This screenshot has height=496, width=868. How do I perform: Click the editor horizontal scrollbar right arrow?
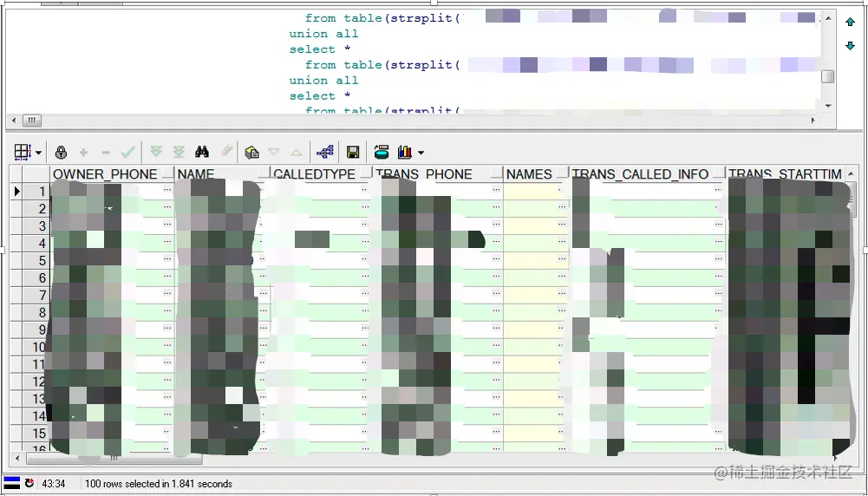(813, 121)
